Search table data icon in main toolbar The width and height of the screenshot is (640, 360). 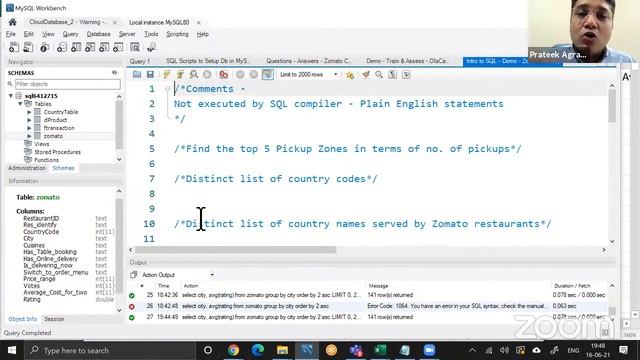click(135, 47)
